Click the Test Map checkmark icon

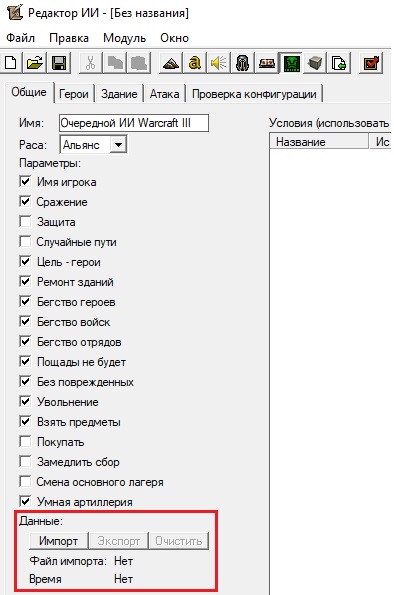coord(371,63)
